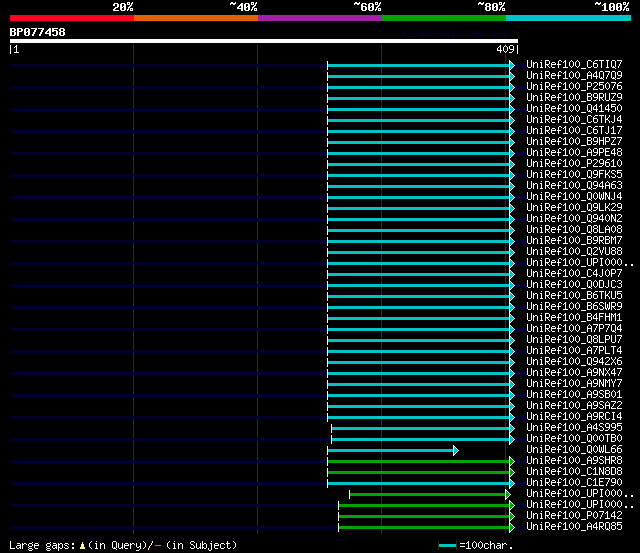Viewport: 640px width, 553px height.
Task: Click the red 20% identity legend bar
Action: [x=72, y=18]
